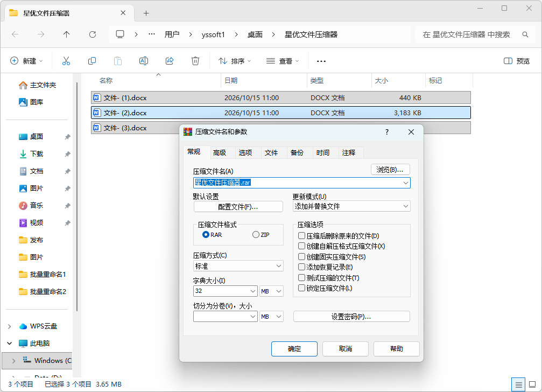Open the 更新模式 dropdown
Image resolution: width=542 pixels, height=392 pixels.
pos(351,206)
